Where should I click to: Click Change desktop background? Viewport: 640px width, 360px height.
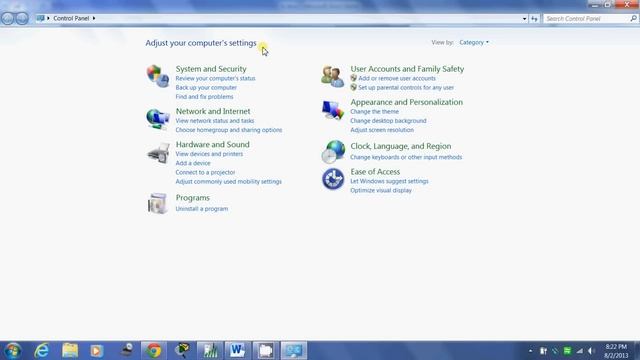388,121
